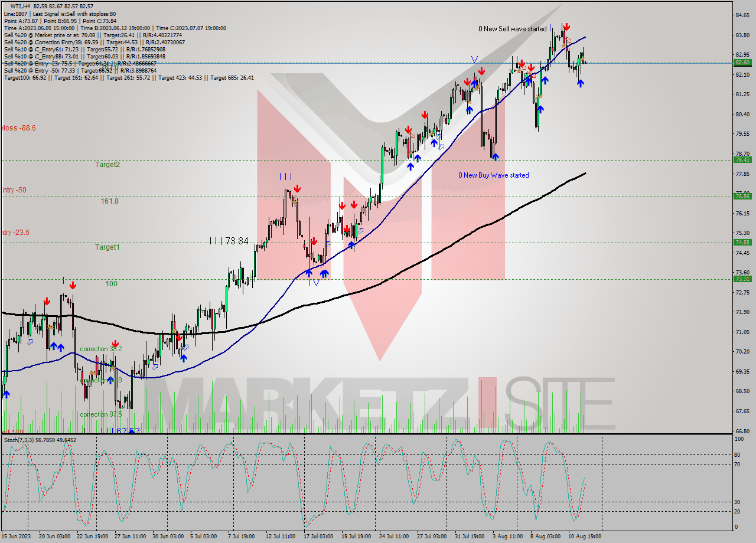Click the 84.65 price axis value
The image size is (756, 543).
click(742, 15)
